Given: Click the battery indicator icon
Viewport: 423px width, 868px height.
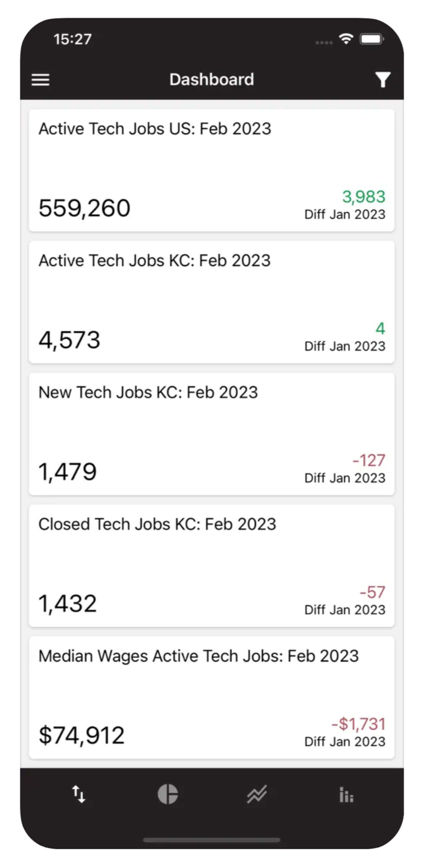Looking at the screenshot, I should click(x=372, y=39).
